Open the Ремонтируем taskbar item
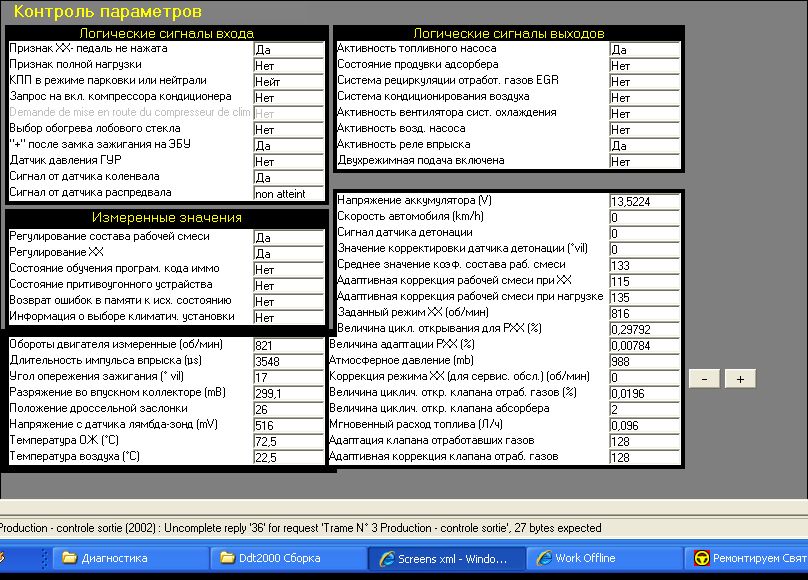 click(746, 558)
